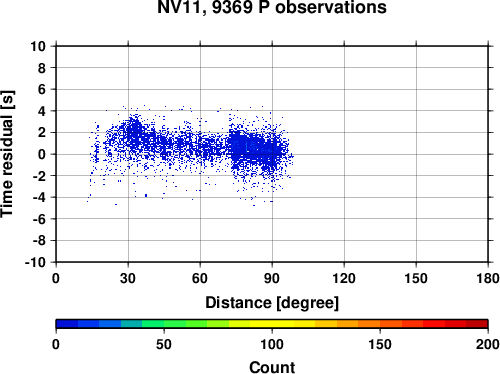Click the 'Count' colorbar label

(272, 367)
